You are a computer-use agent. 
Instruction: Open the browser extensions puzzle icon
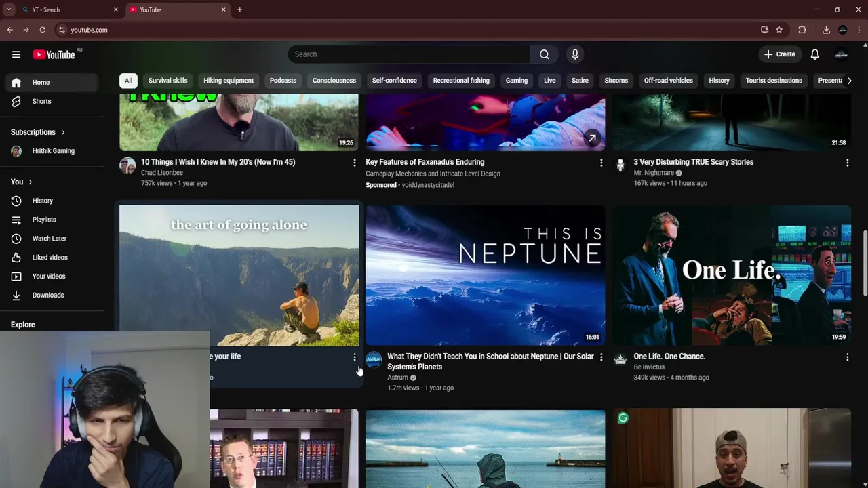pos(802,30)
